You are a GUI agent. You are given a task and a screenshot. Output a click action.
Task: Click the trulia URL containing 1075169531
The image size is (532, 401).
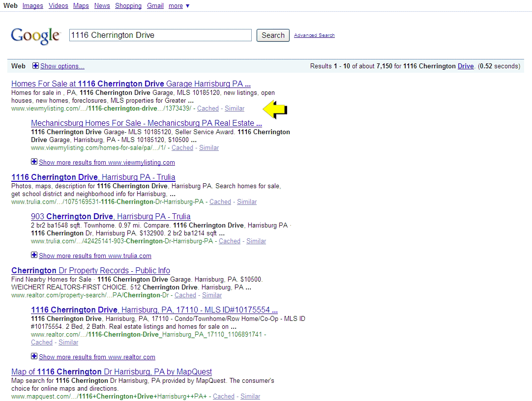click(x=107, y=201)
